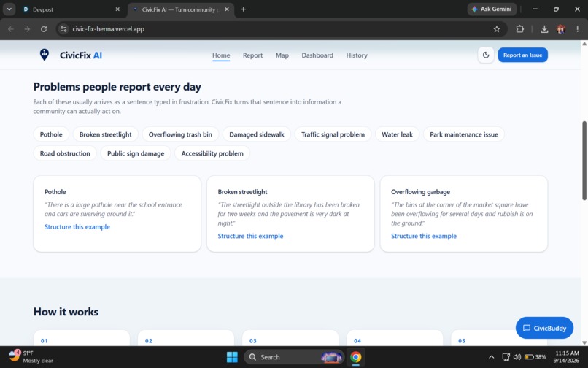Toggle dark mode with the moon icon

tap(486, 55)
